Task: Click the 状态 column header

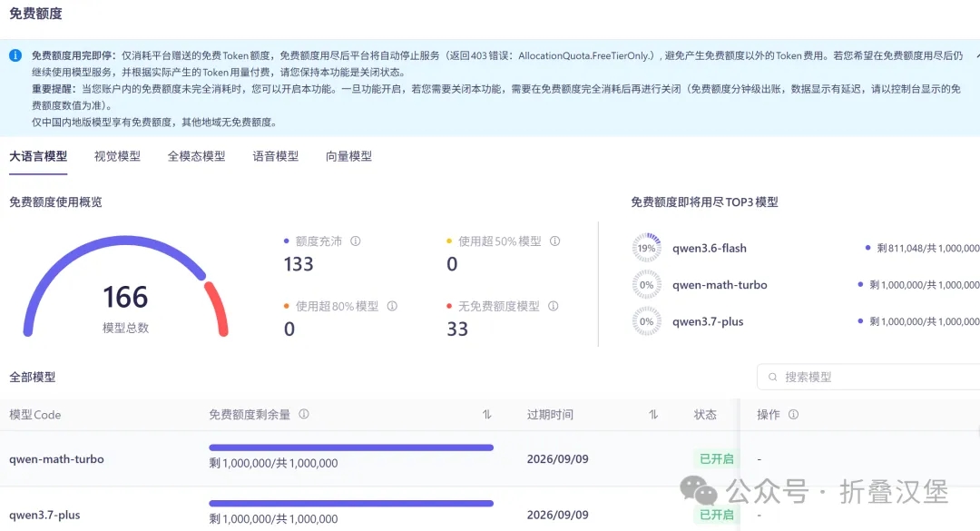Action: (x=705, y=415)
